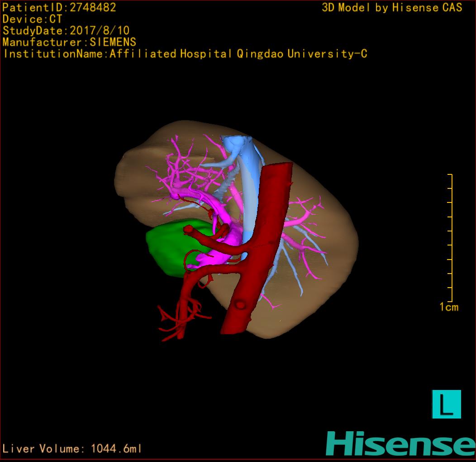Click the 1cm scale label
The height and width of the screenshot is (462, 476).
(x=448, y=308)
